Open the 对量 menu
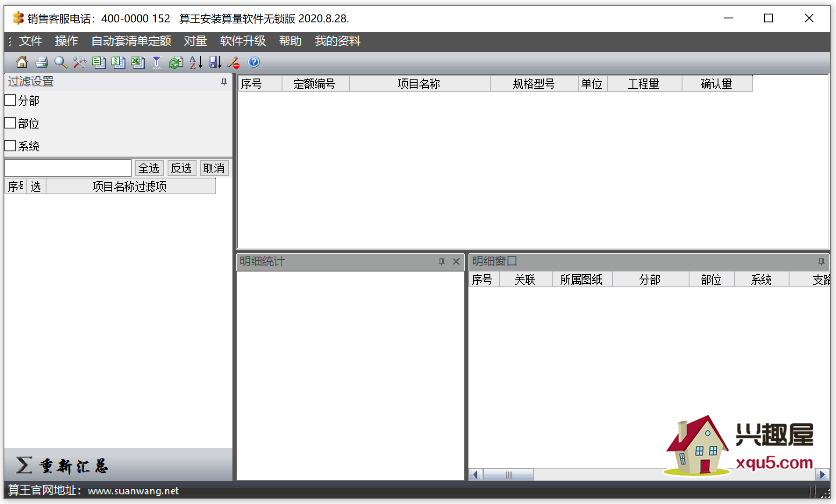 [x=195, y=41]
